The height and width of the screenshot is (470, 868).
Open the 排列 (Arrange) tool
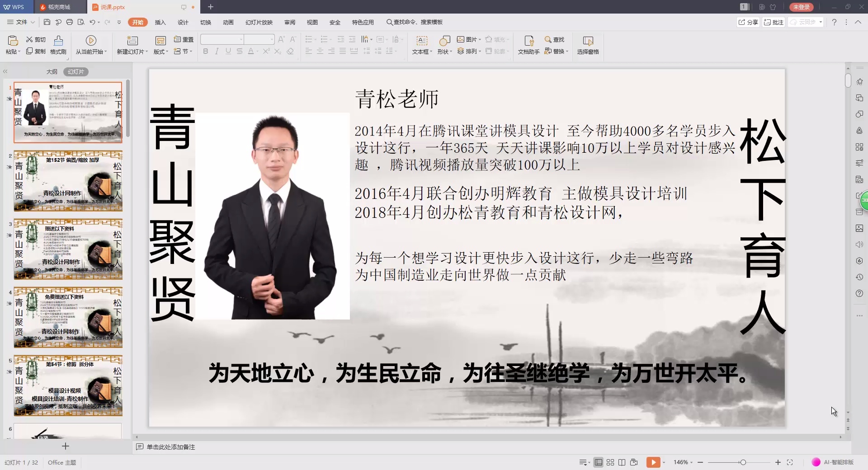click(469, 51)
